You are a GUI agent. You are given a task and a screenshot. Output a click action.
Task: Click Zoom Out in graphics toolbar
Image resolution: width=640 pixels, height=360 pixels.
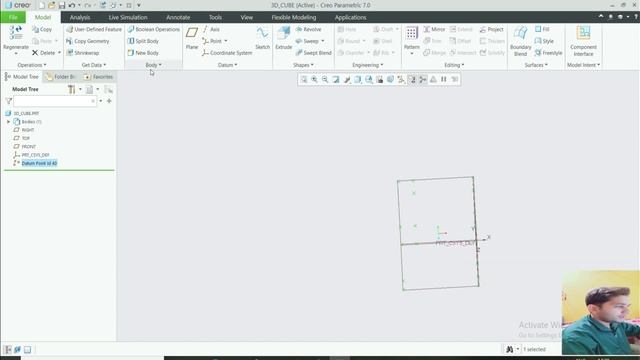point(325,79)
